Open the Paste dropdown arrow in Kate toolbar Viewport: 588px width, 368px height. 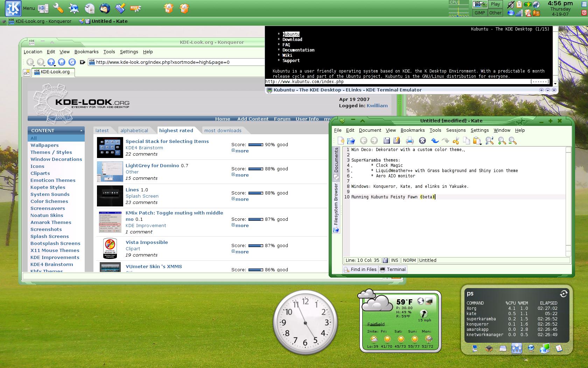click(x=481, y=144)
